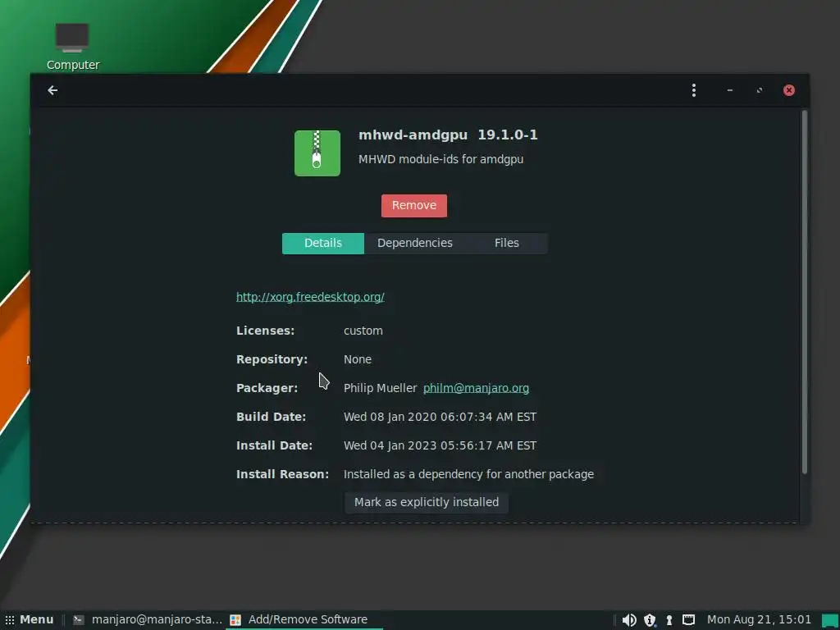Open the three-dot options menu
The width and height of the screenshot is (840, 630).
coord(694,90)
